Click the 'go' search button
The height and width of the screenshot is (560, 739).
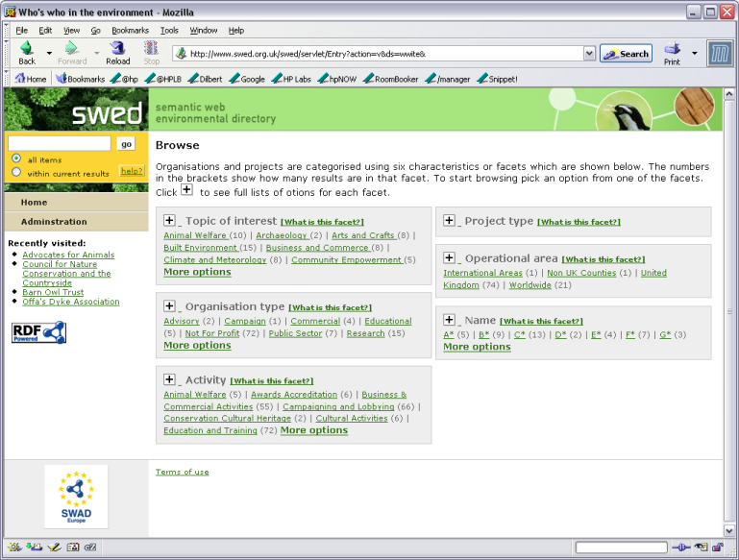pos(126,144)
